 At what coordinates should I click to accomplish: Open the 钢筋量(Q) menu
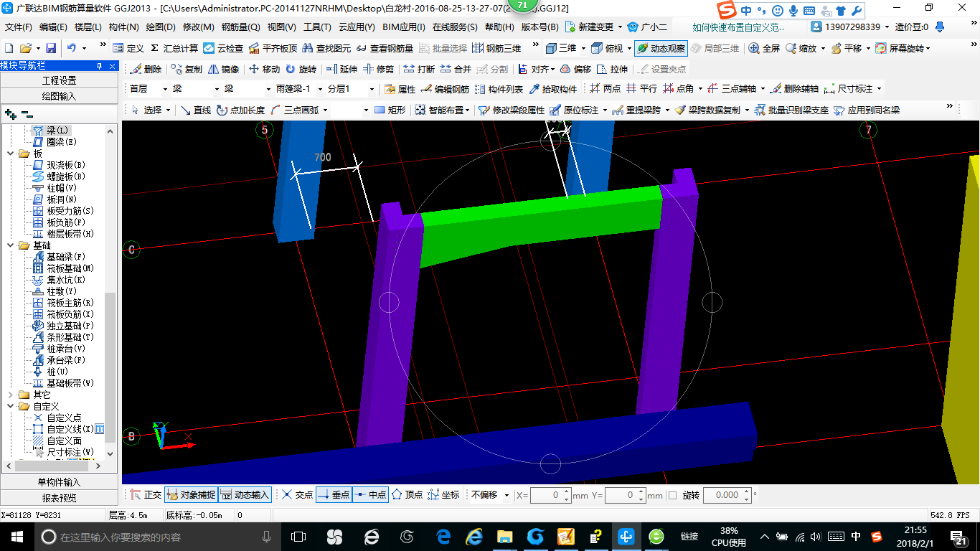pyautogui.click(x=240, y=27)
